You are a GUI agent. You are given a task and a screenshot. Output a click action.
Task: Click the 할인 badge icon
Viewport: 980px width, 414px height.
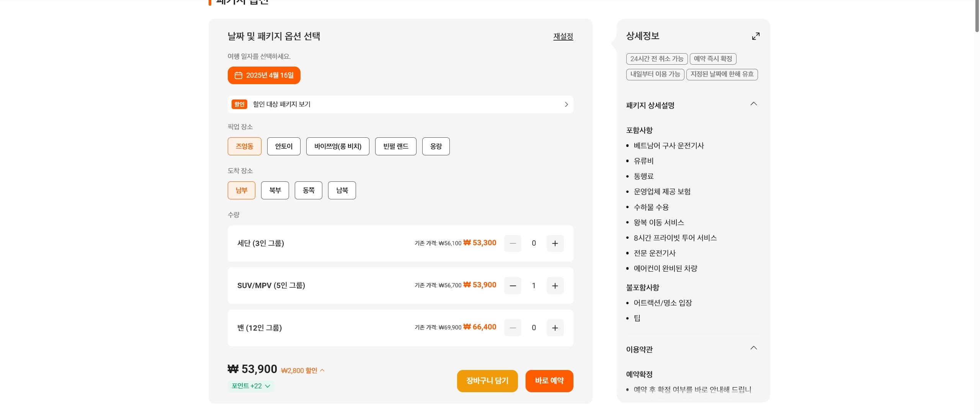239,104
